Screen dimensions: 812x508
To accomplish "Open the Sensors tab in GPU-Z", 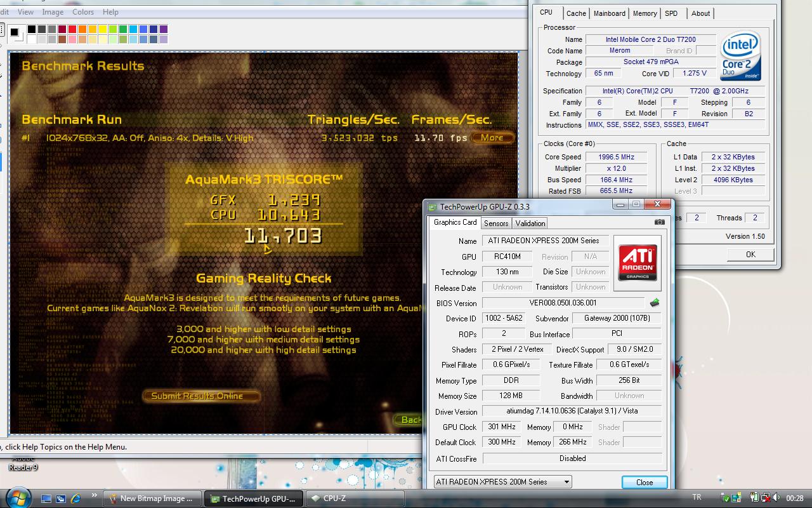I will [x=496, y=223].
